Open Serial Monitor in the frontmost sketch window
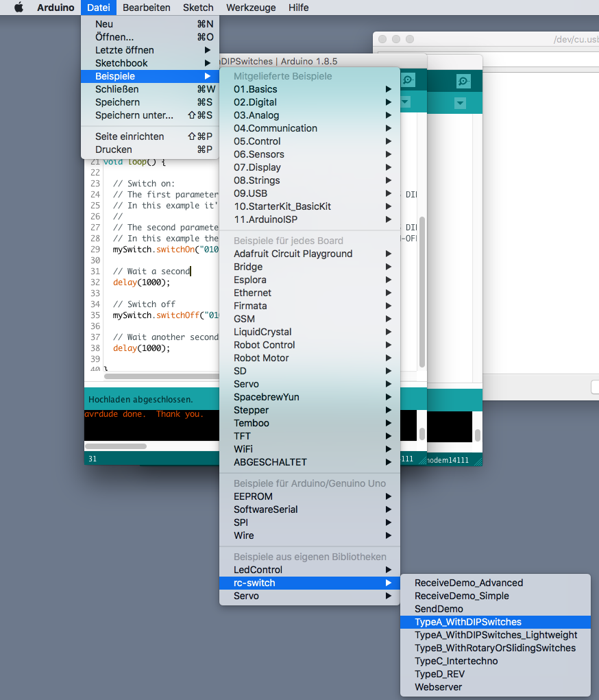The width and height of the screenshot is (599, 700). 408,80
